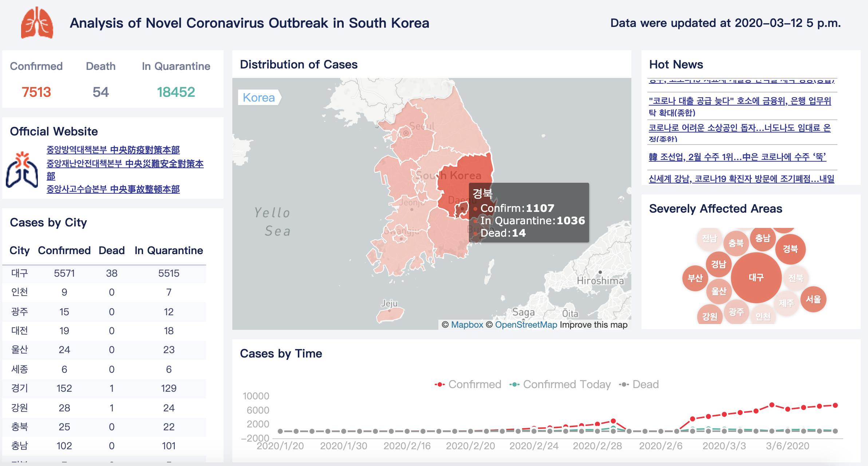
Task: Click the 강원 row in city table
Action: click(x=104, y=408)
